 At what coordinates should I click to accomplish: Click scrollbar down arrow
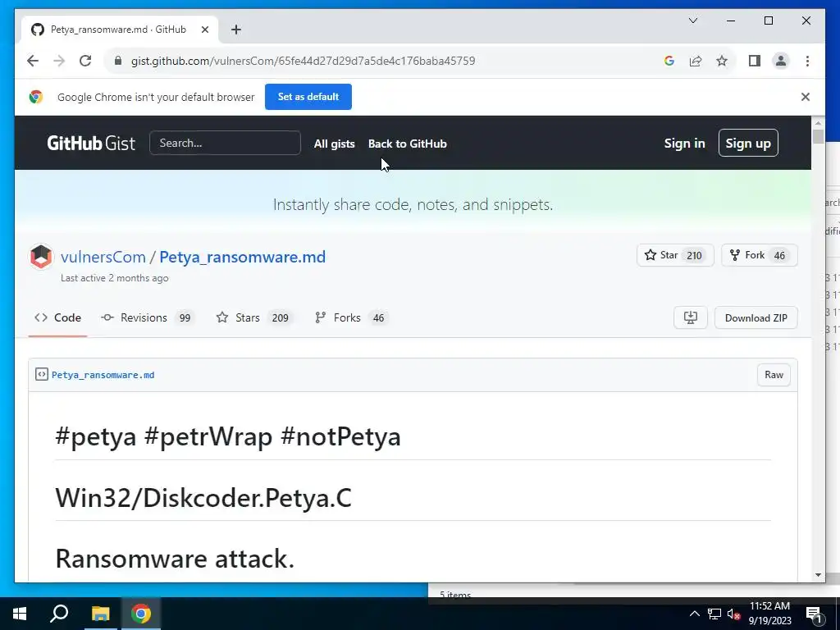pyautogui.click(x=818, y=575)
